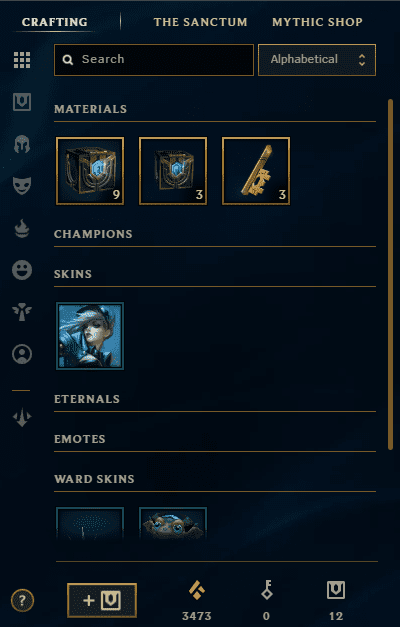
Task: Select the chest stack with 3 items
Action: pos(173,171)
